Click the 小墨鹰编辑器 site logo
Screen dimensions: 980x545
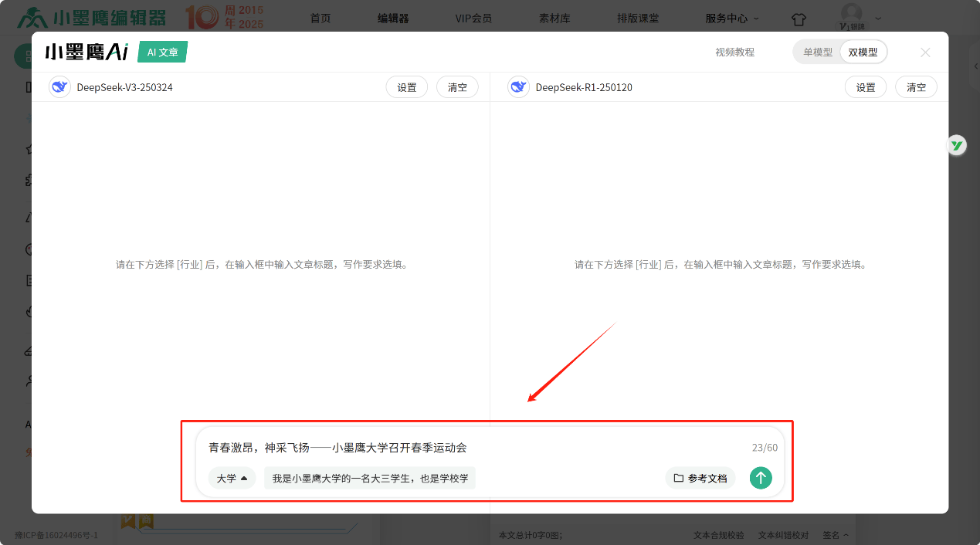point(92,17)
